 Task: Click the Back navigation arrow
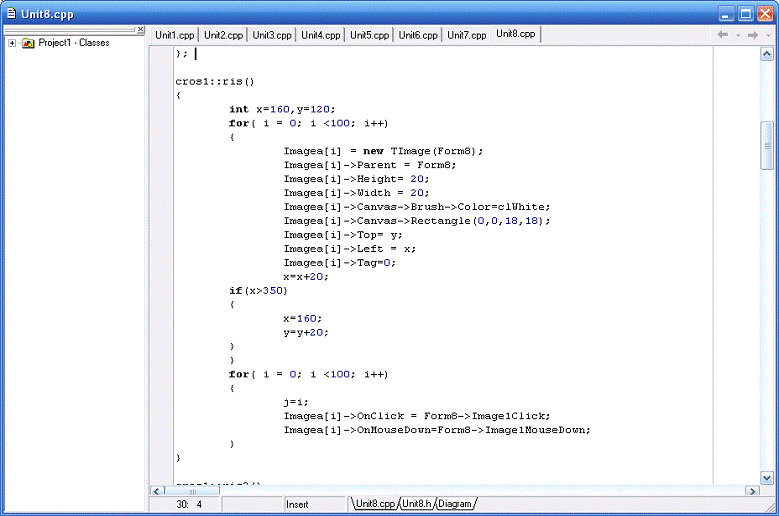723,34
